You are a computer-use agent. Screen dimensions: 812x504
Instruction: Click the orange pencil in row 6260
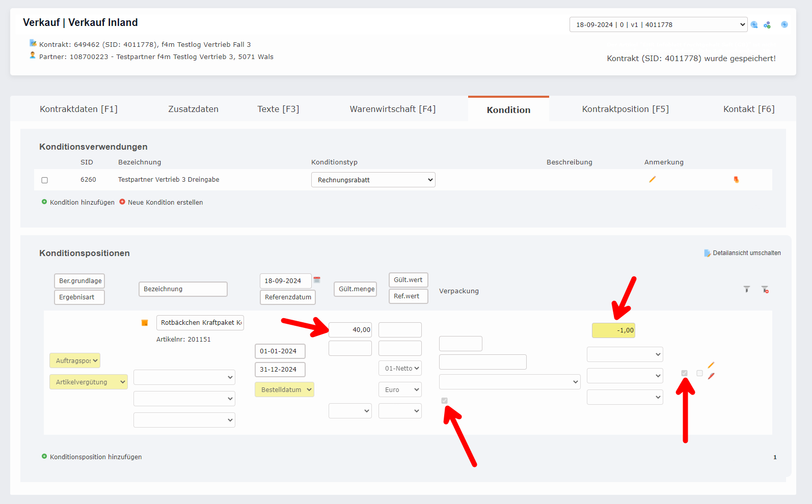[652, 179]
